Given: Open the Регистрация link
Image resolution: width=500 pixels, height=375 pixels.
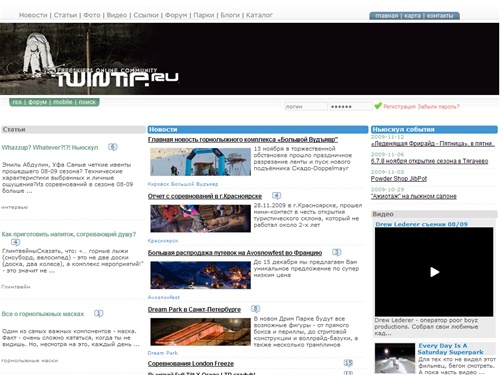Looking at the screenshot, I should point(399,107).
